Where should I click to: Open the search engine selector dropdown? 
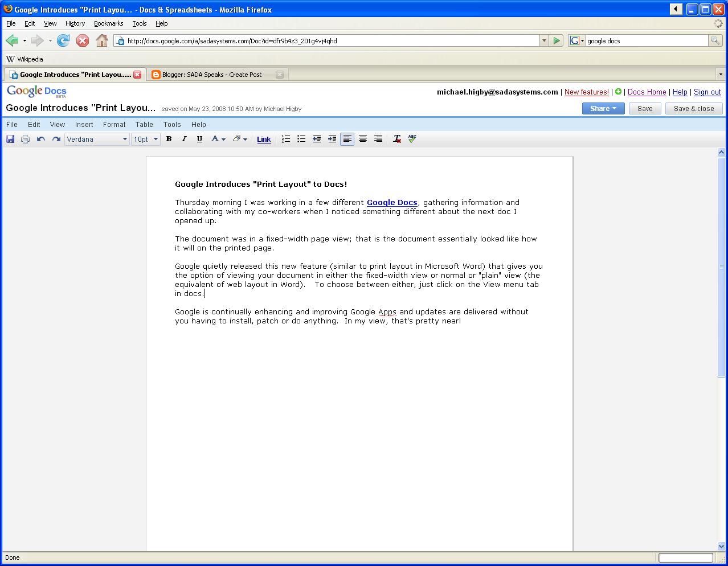[x=577, y=40]
